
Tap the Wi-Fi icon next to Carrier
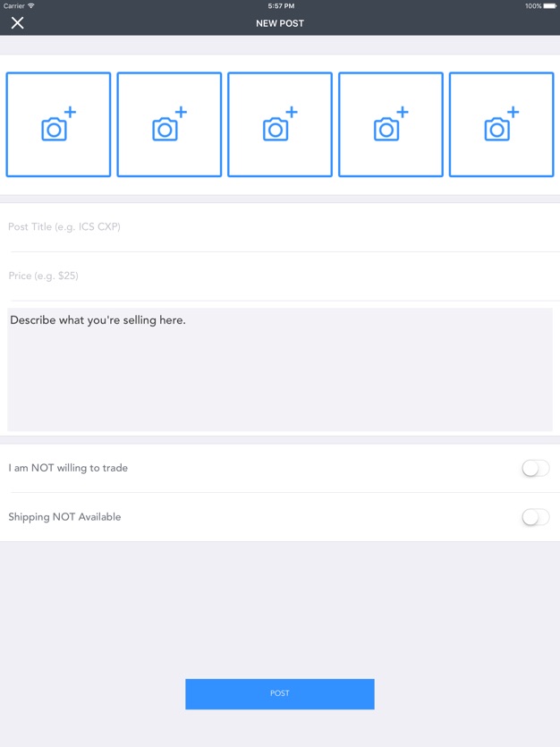[x=31, y=5]
